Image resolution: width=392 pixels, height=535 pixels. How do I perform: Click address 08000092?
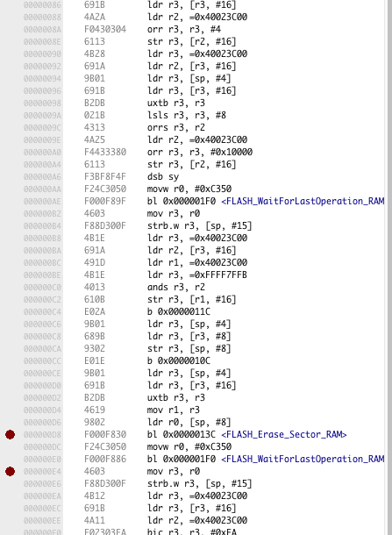tap(42, 66)
